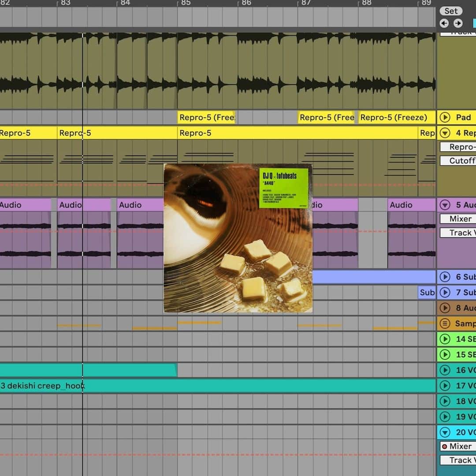Select the 19 VO track name
Screen dimensions: 476x476
click(x=466, y=416)
